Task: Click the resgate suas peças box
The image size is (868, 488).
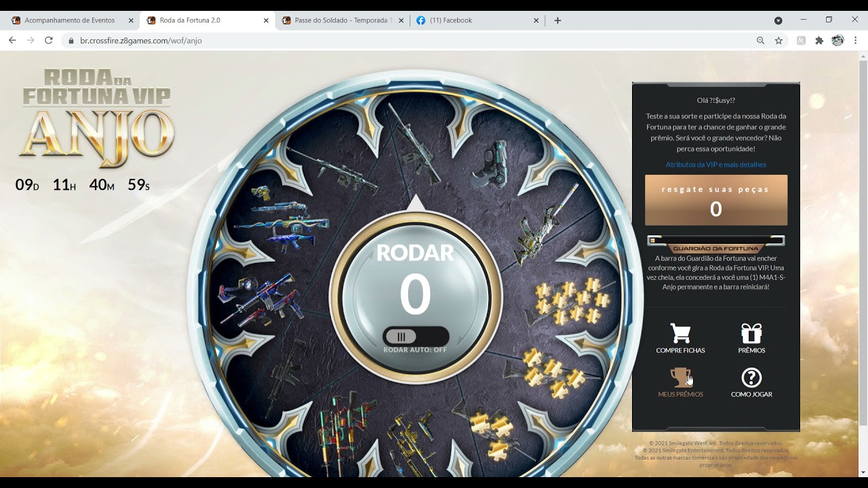Action: click(716, 200)
